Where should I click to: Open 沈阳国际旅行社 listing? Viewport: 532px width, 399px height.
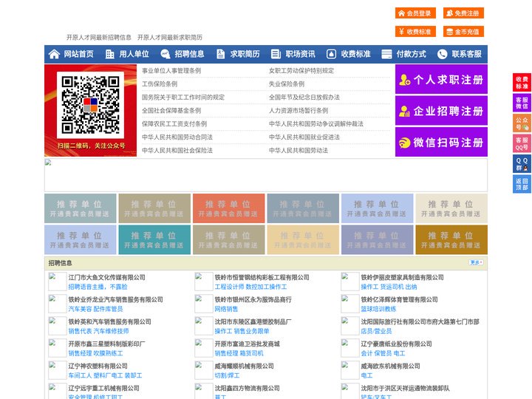tap(420, 321)
